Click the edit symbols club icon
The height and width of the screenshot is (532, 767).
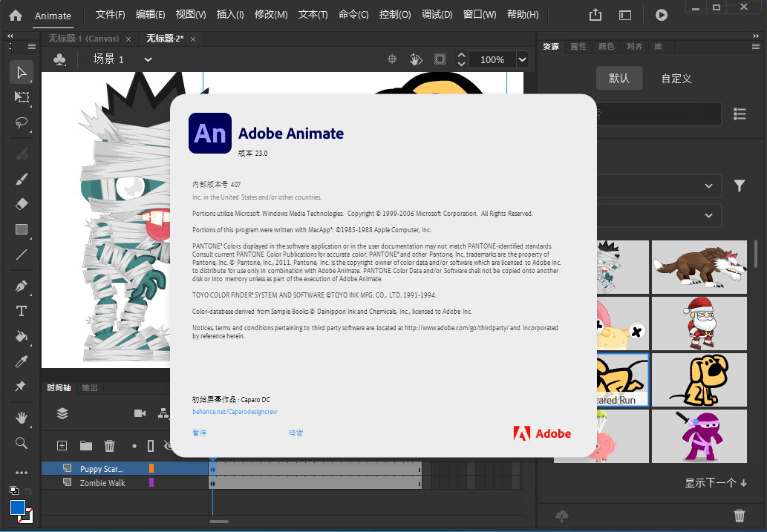pyautogui.click(x=59, y=59)
